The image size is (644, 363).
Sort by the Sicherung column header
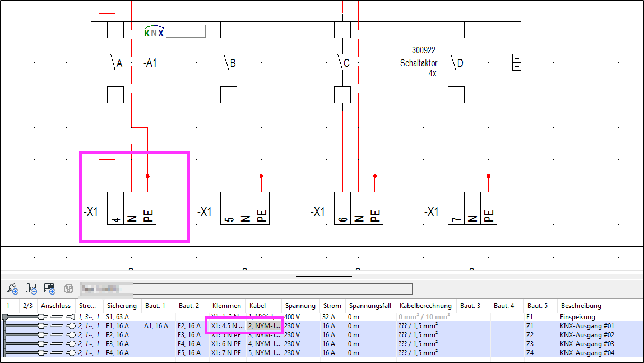122,305
